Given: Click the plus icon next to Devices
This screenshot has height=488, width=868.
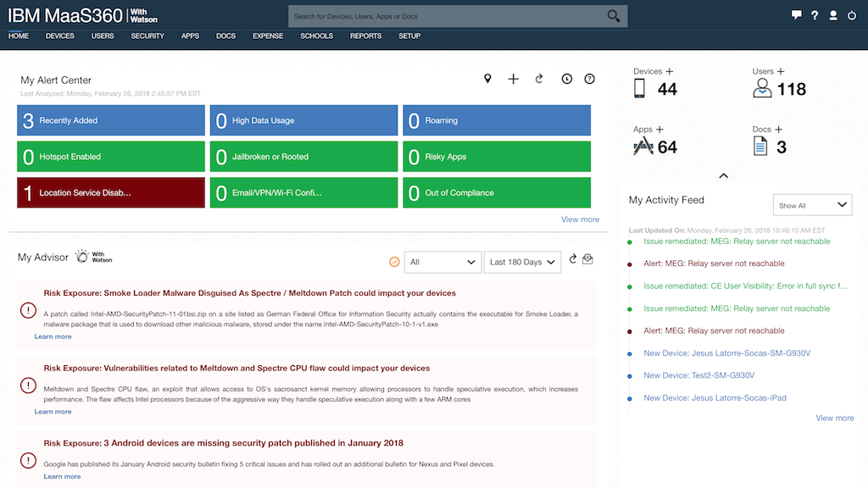Looking at the screenshot, I should (670, 72).
